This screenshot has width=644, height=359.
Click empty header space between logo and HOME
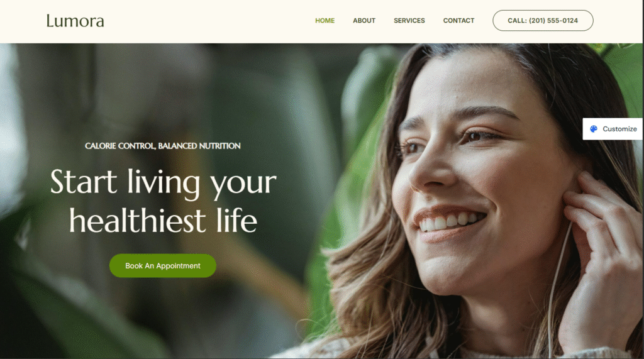[209, 21]
